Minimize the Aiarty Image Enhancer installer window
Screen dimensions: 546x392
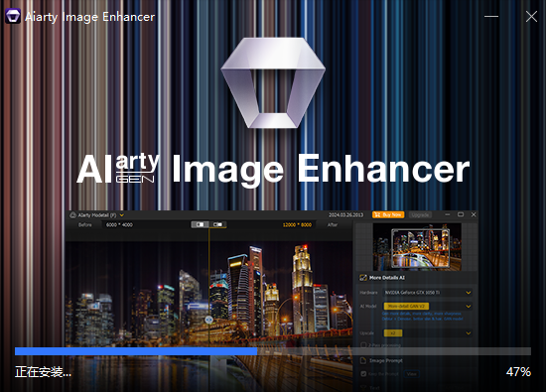click(x=491, y=16)
